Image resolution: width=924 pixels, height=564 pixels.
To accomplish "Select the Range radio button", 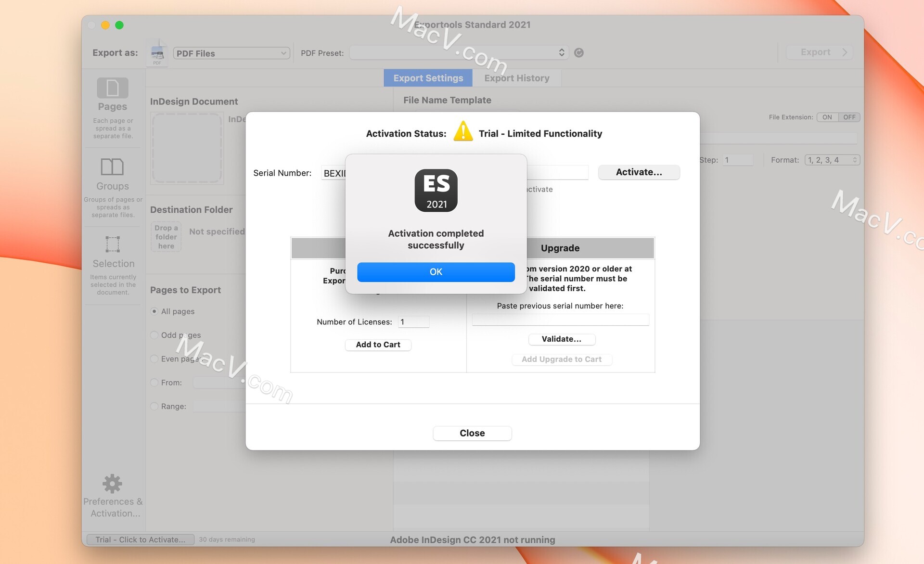I will coord(154,406).
